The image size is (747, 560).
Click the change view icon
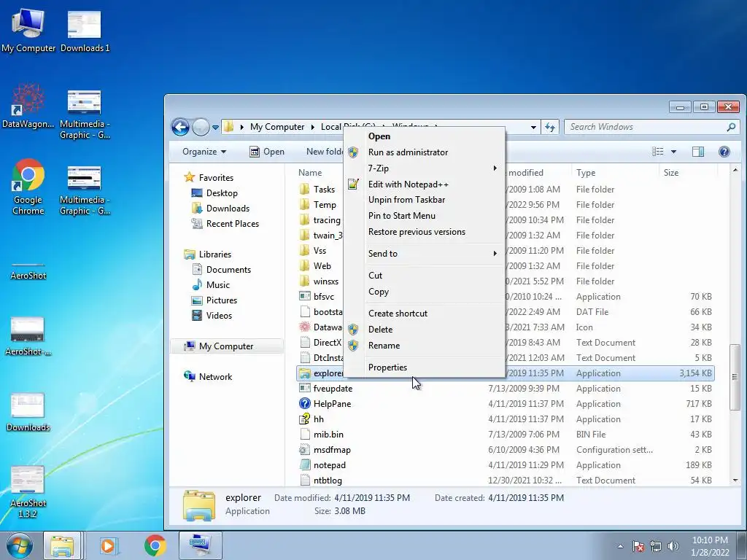pyautogui.click(x=658, y=152)
